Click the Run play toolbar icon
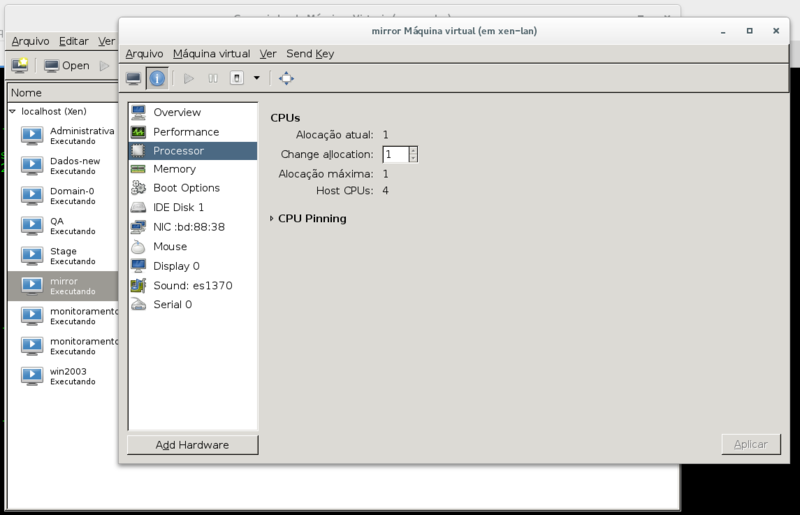Screen dimensions: 800x515 coord(189,78)
